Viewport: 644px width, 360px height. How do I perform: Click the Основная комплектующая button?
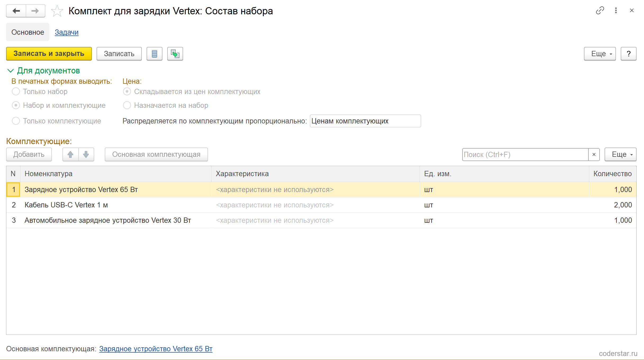coord(156,154)
